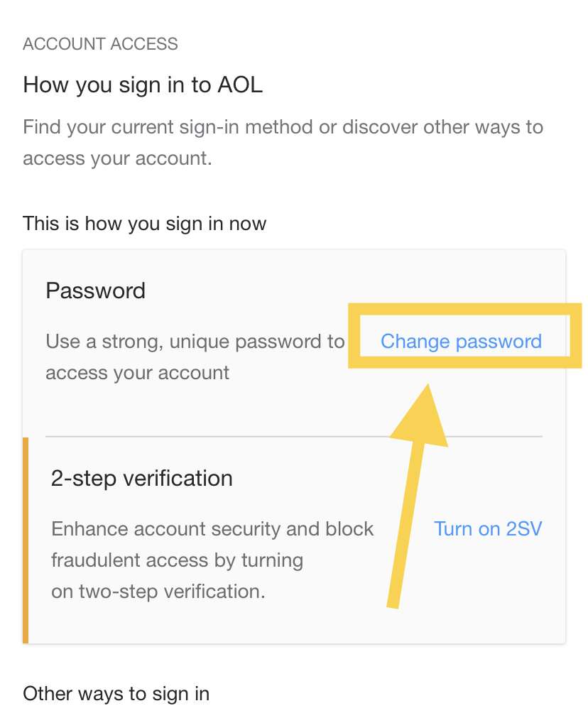This screenshot has width=588, height=718.
Task: Click the 2-step verification heading
Action: click(x=141, y=478)
